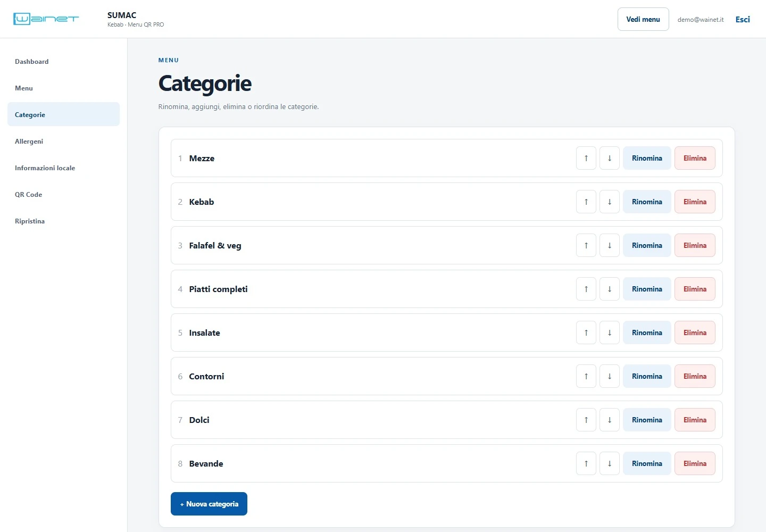Move Contorni up in the list

[x=586, y=376]
